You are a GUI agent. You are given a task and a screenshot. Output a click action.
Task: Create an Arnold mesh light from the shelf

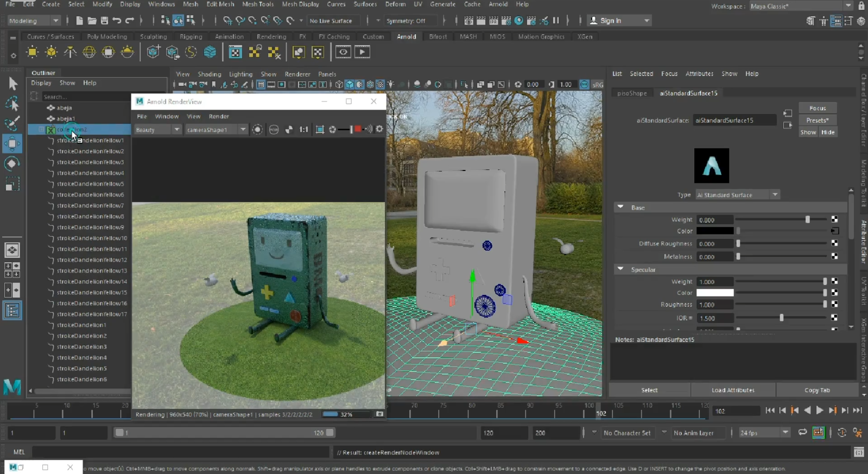point(51,52)
